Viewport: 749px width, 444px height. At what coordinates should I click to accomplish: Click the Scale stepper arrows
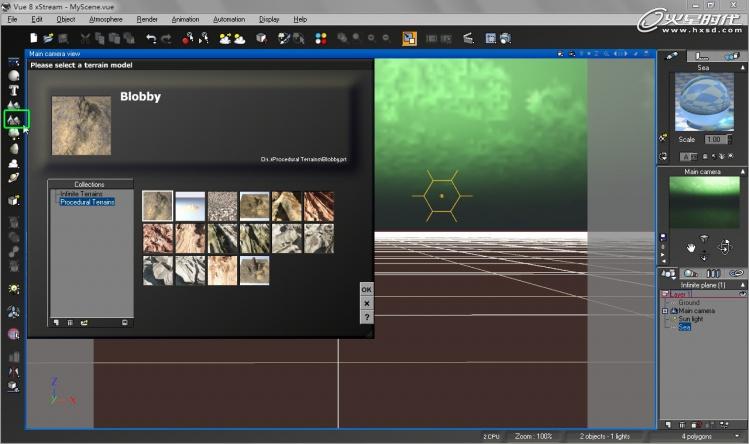pos(729,140)
